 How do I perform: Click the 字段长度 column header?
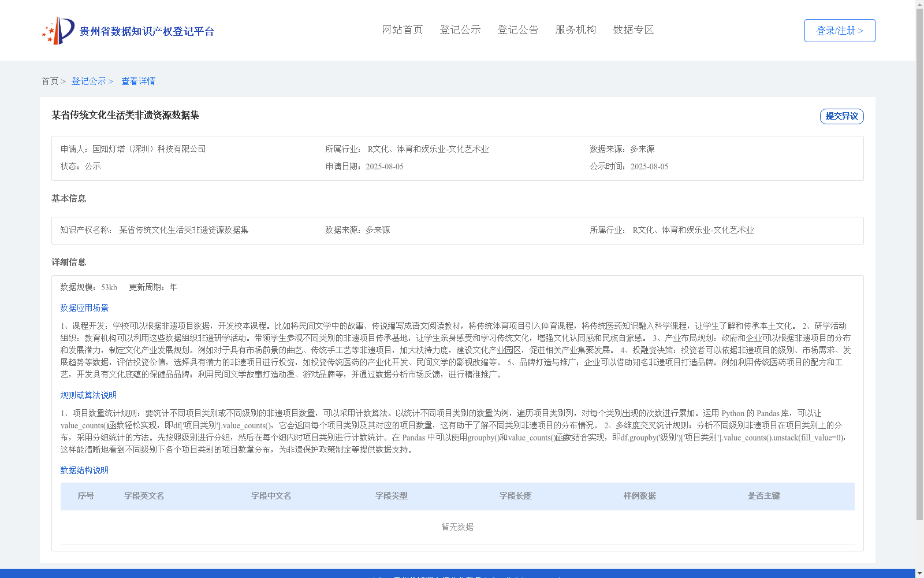click(x=516, y=496)
